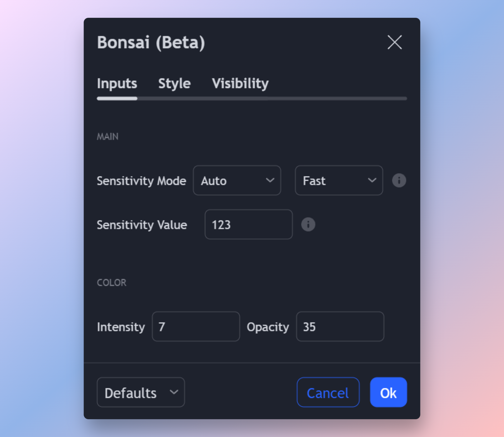Click the COLOR section heading
The height and width of the screenshot is (437, 504).
click(x=112, y=282)
